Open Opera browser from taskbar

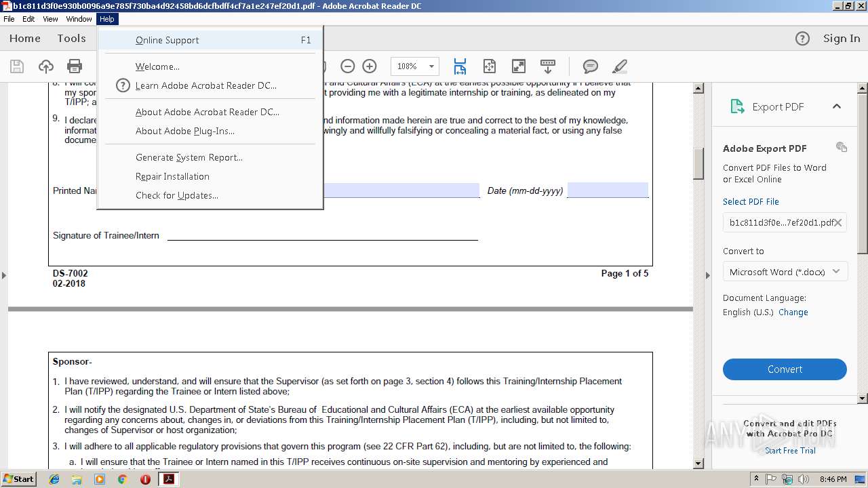pos(145,479)
